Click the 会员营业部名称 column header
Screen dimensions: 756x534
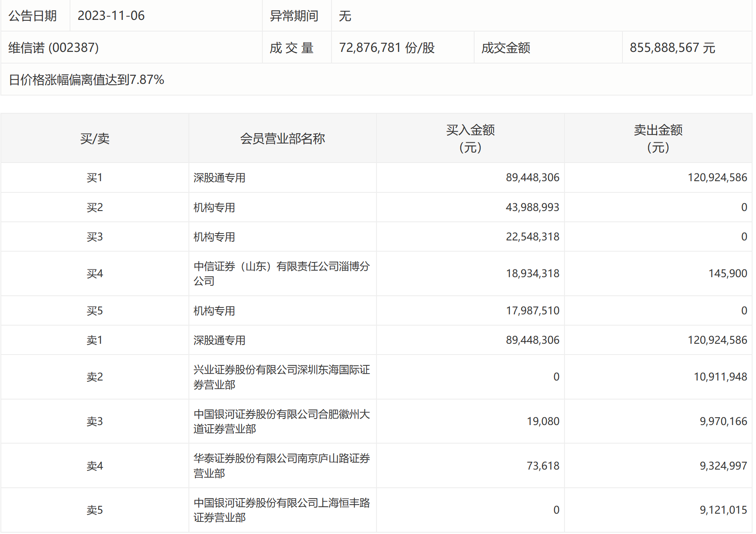pos(282,139)
